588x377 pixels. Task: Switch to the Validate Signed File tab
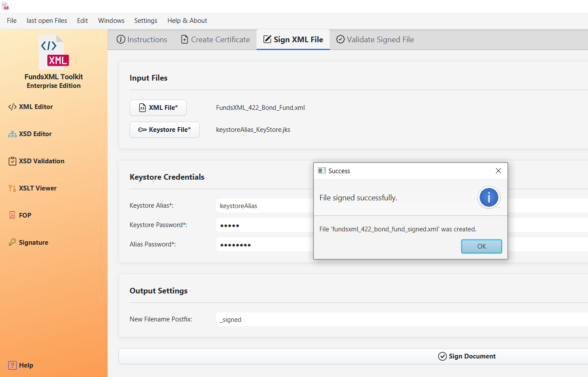375,40
